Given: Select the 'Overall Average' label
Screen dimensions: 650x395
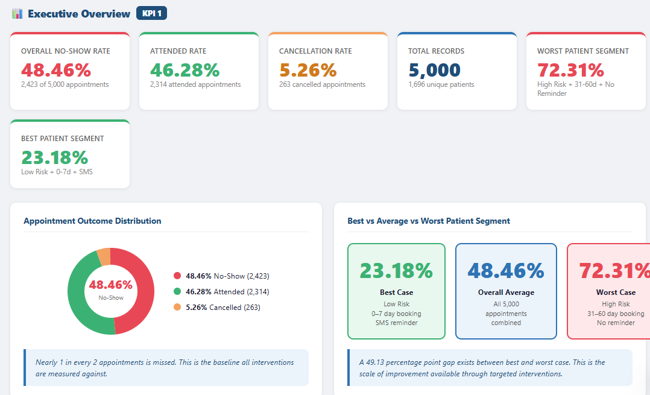Looking at the screenshot, I should tap(506, 292).
